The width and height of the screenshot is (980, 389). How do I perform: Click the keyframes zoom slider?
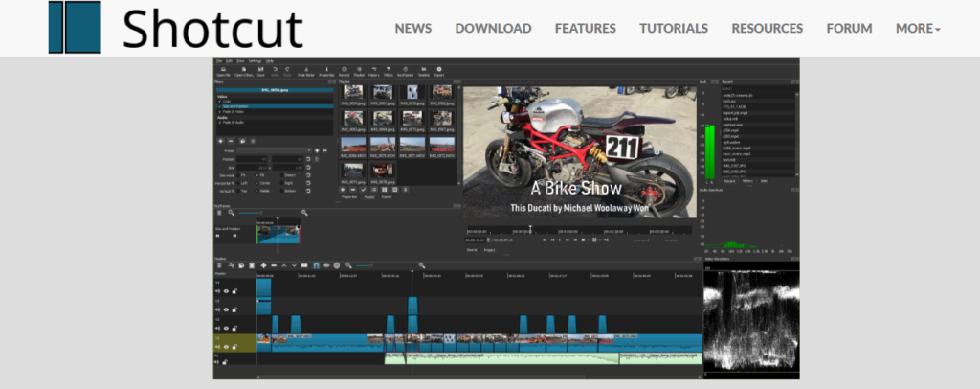269,213
